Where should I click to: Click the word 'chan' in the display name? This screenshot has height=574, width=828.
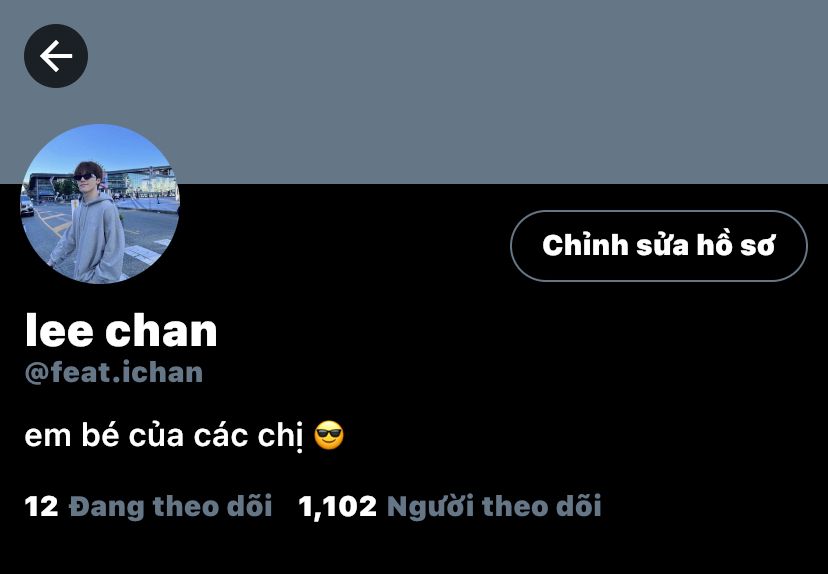161,330
